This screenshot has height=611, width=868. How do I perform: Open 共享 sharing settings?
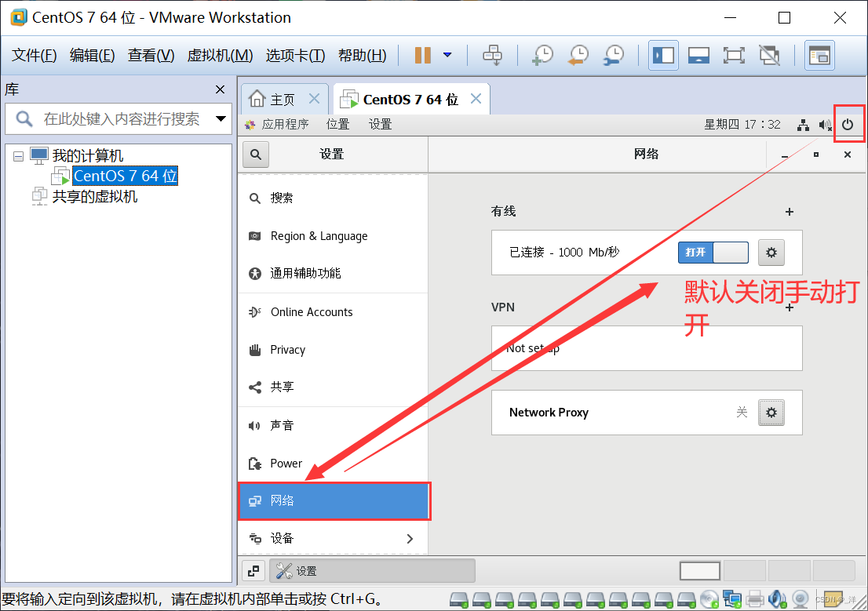point(333,387)
